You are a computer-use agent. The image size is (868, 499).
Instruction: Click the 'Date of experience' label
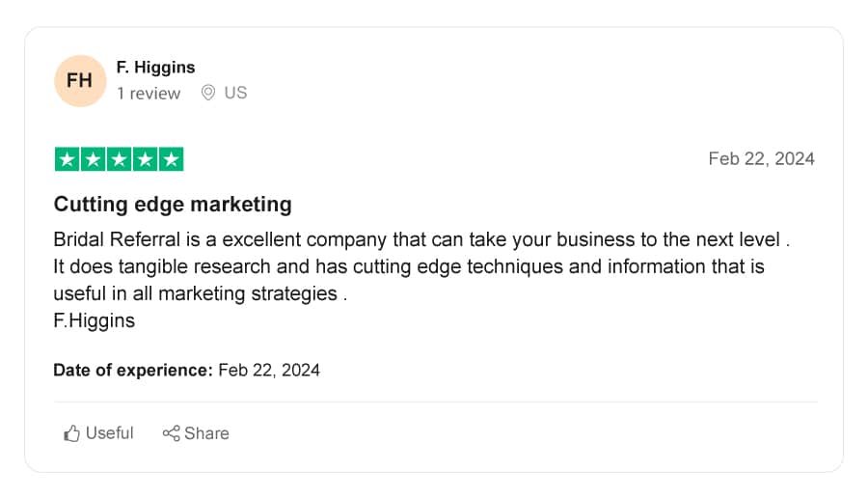133,370
